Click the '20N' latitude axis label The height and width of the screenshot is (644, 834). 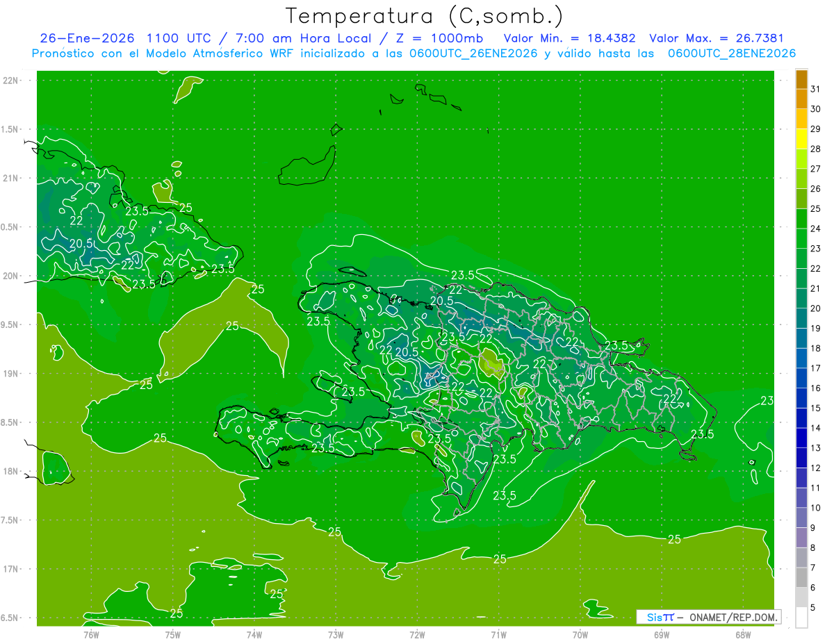tap(11, 276)
